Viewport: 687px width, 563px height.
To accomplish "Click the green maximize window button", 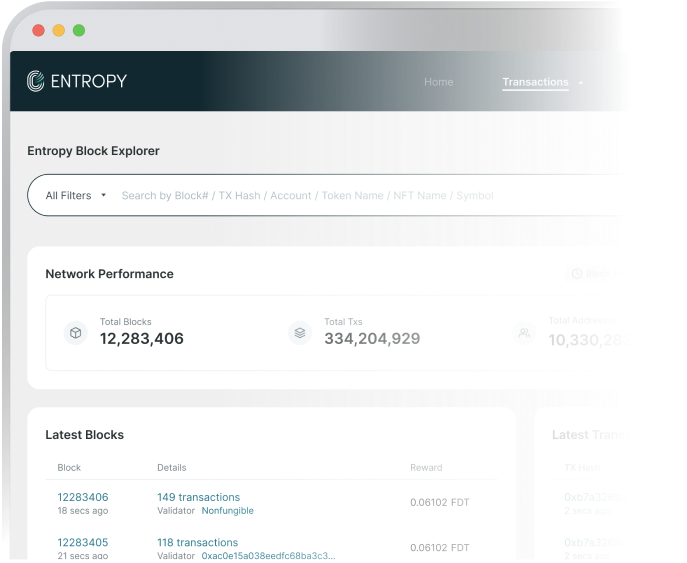I will click(79, 31).
